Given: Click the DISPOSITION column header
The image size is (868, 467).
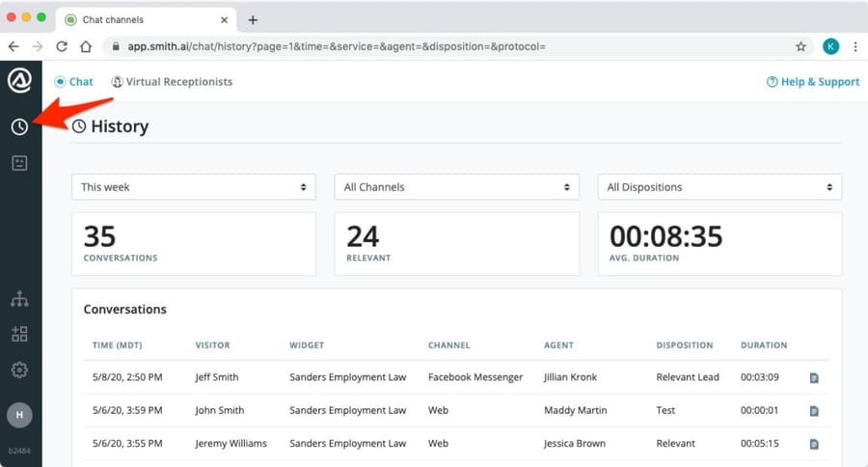Looking at the screenshot, I should [x=685, y=345].
